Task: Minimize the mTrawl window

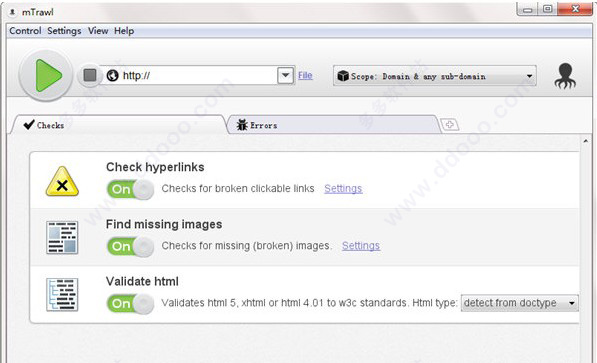Action: [527, 9]
